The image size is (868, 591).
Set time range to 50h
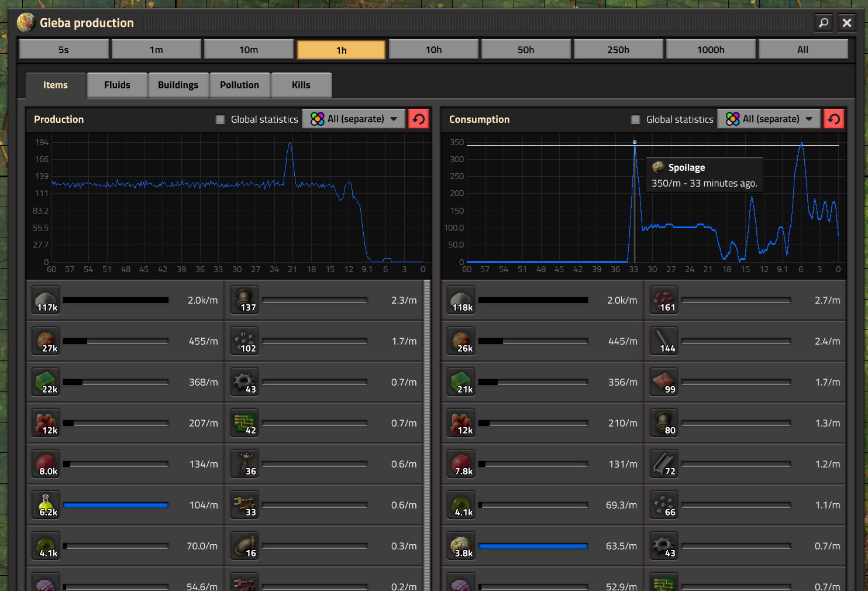pos(526,50)
